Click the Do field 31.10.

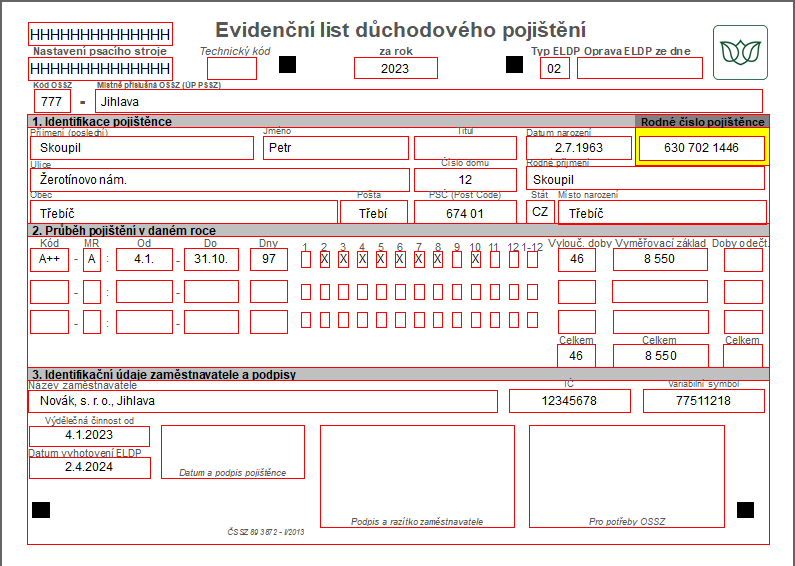pyautogui.click(x=211, y=260)
